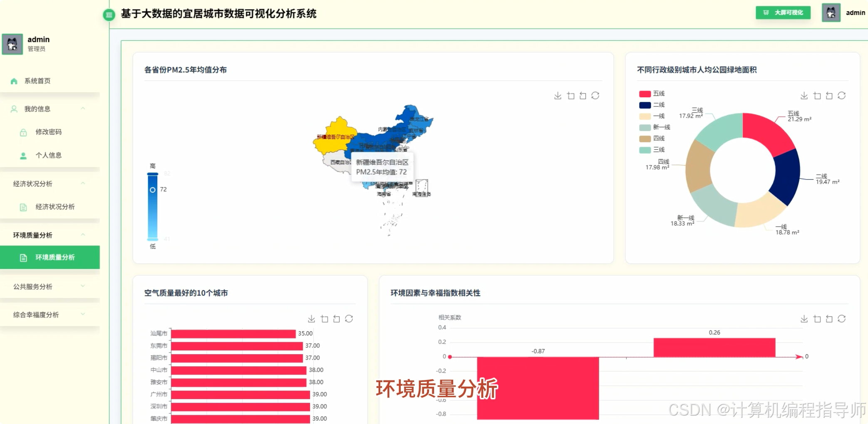The height and width of the screenshot is (424, 868).
Task: Download the 环境因素与幸福指数相关性 chart
Action: 804,319
